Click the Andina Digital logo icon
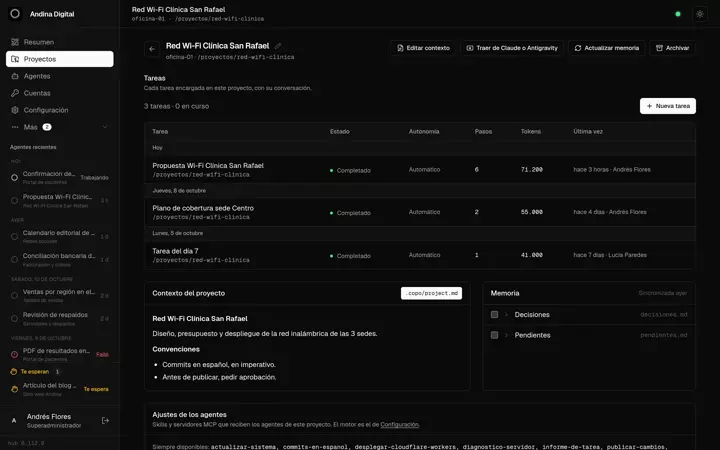 (x=15, y=14)
